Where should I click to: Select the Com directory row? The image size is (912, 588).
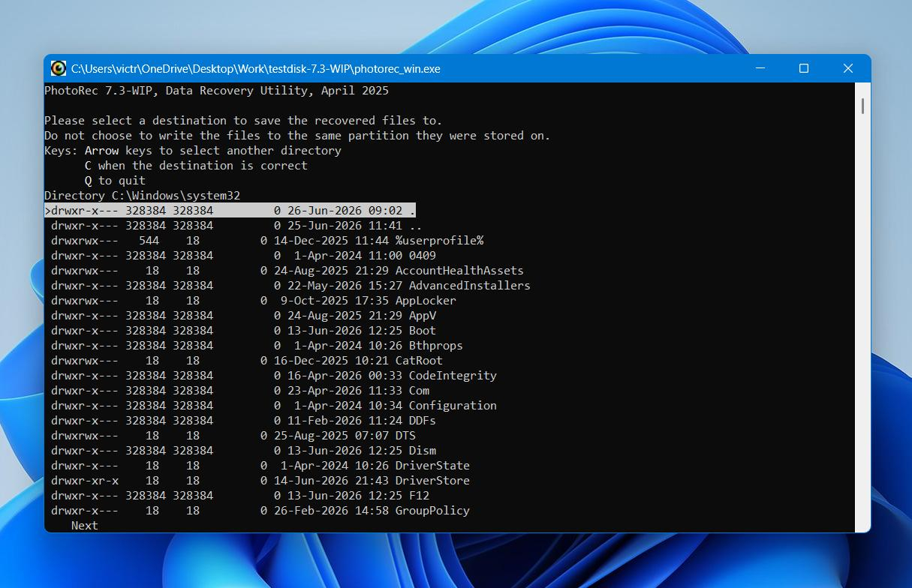(240, 391)
